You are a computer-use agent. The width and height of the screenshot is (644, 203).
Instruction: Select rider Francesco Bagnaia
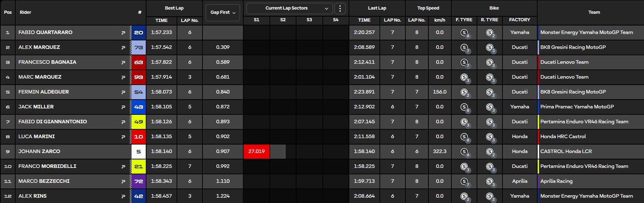(x=47, y=62)
